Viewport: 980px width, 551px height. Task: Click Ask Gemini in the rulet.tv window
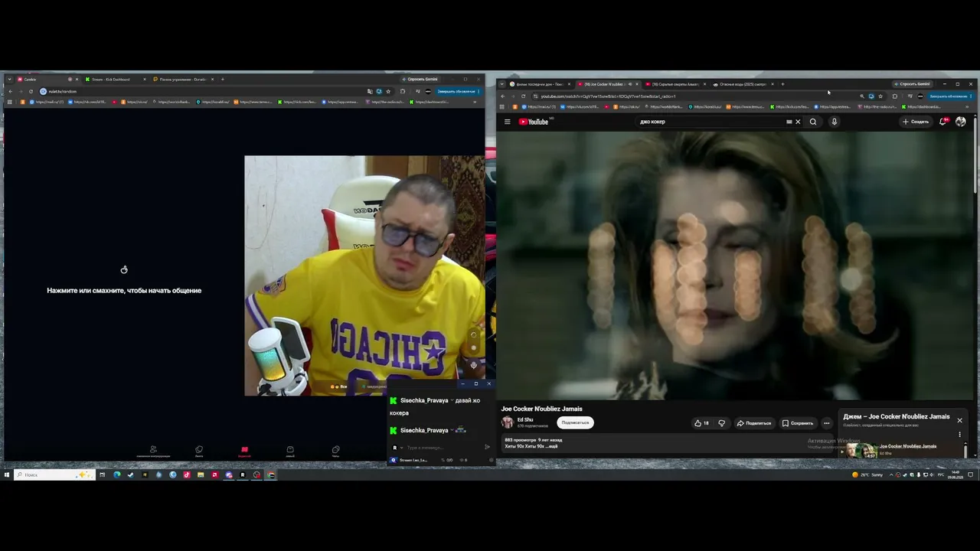point(420,80)
